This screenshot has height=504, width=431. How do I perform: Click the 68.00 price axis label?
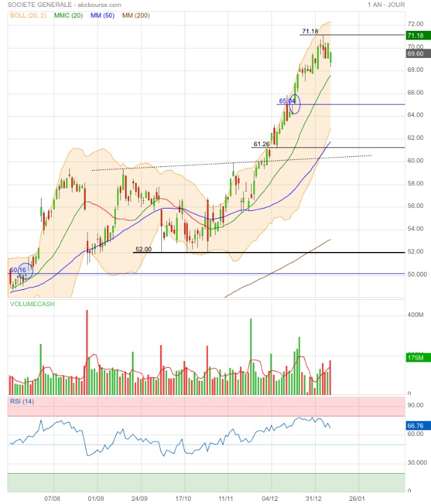[x=415, y=69]
